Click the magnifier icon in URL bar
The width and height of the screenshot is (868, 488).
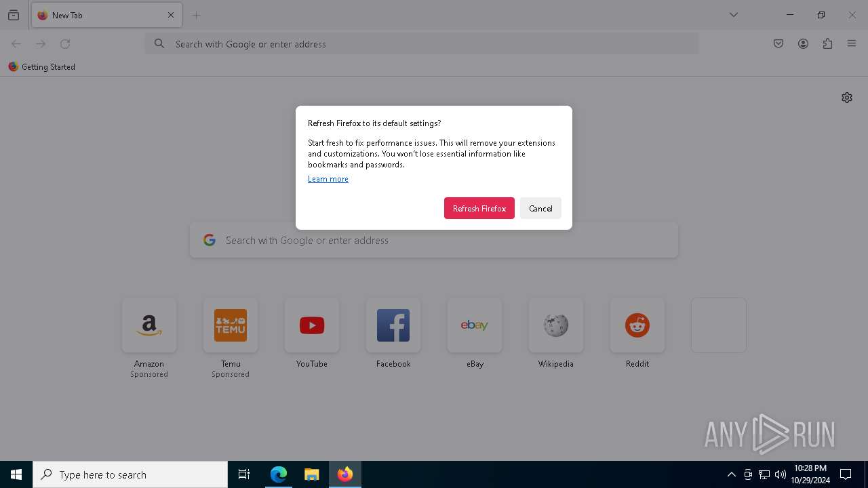[159, 44]
